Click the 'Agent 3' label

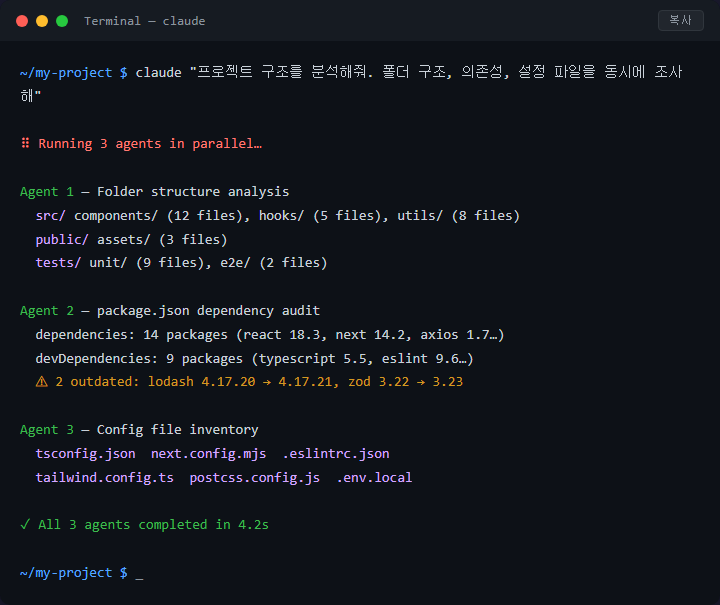tap(47, 430)
